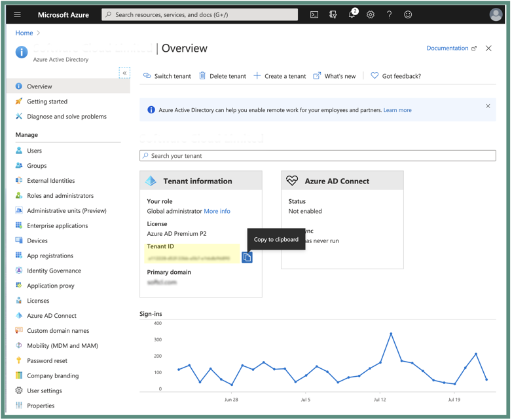This screenshot has width=512, height=420.
Task: Click the feedback smiley icon
Action: [408, 14]
